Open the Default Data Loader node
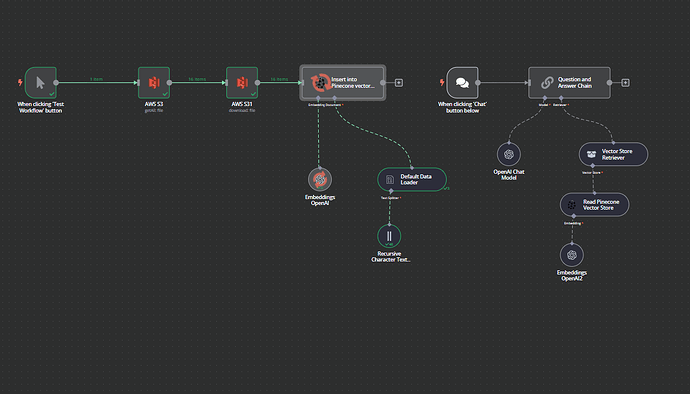 [412, 179]
